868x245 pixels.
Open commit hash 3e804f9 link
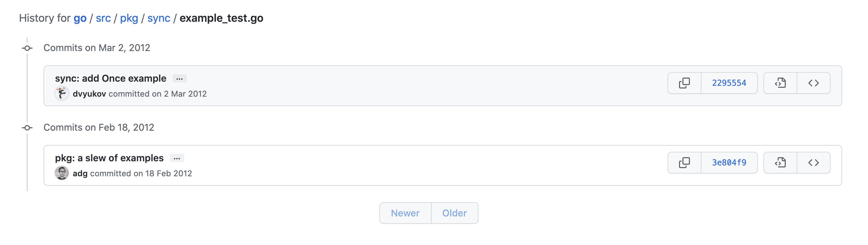pos(729,163)
